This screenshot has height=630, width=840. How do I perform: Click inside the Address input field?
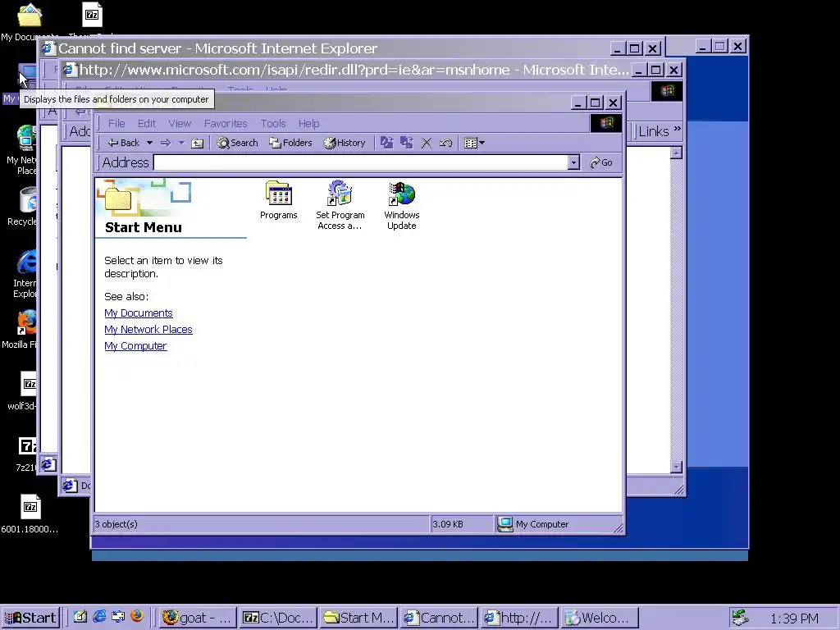[x=361, y=162]
